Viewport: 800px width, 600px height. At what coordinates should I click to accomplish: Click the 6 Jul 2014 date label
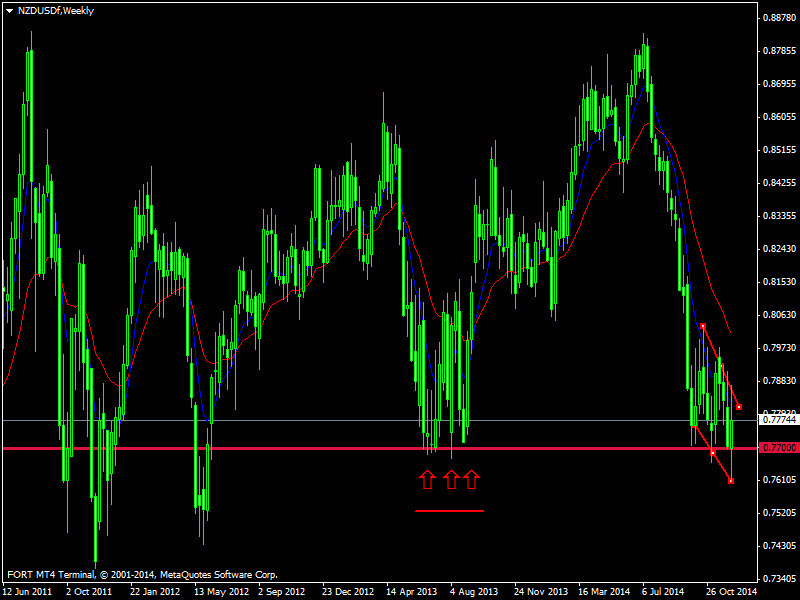point(663,592)
